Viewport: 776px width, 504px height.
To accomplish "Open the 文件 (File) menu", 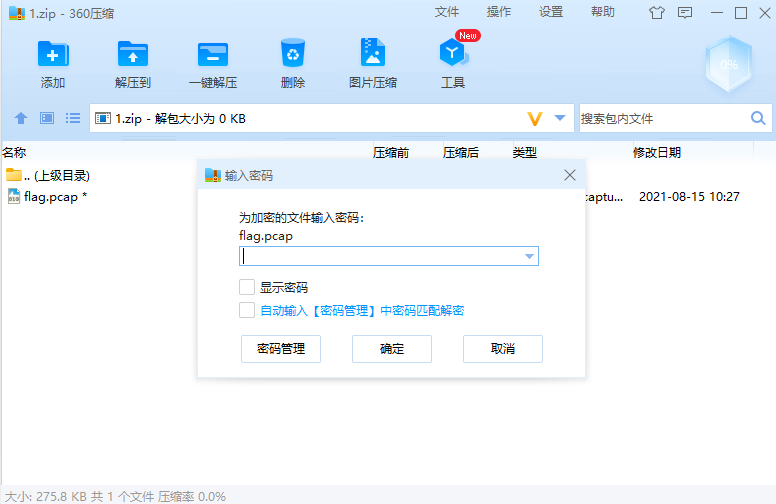I will (447, 12).
